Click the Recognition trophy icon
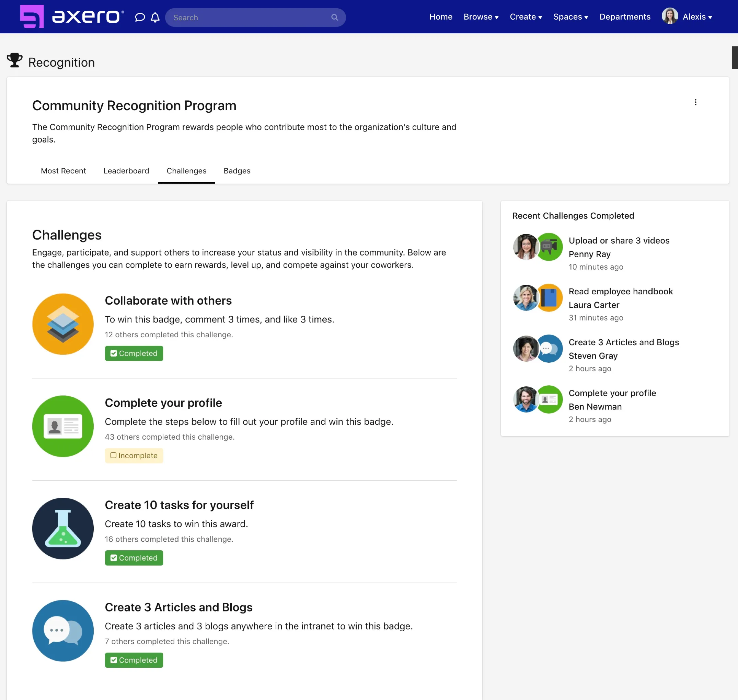This screenshot has width=738, height=700. (x=14, y=60)
